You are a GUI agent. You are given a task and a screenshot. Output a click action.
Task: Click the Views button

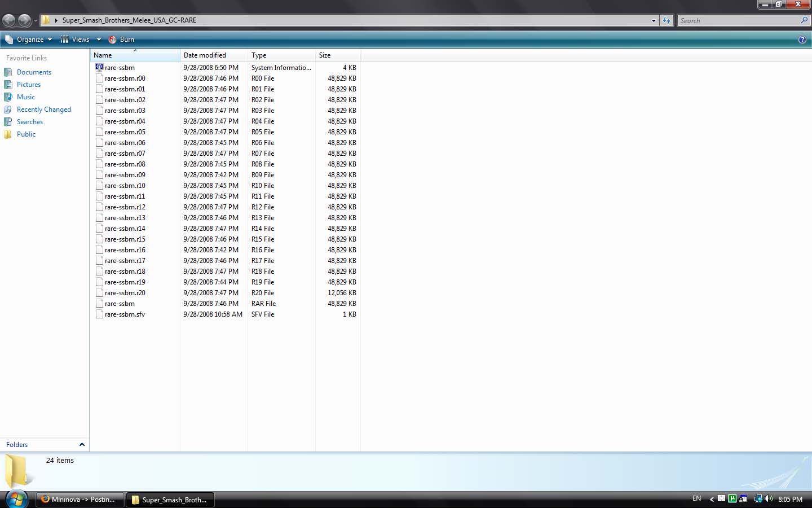(76, 40)
